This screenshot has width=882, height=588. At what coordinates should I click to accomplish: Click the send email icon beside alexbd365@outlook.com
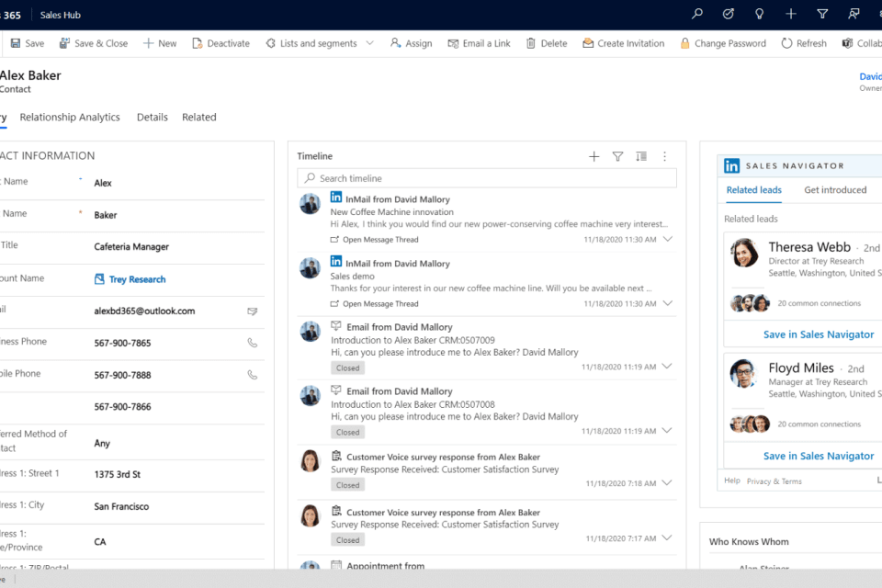[252, 311]
